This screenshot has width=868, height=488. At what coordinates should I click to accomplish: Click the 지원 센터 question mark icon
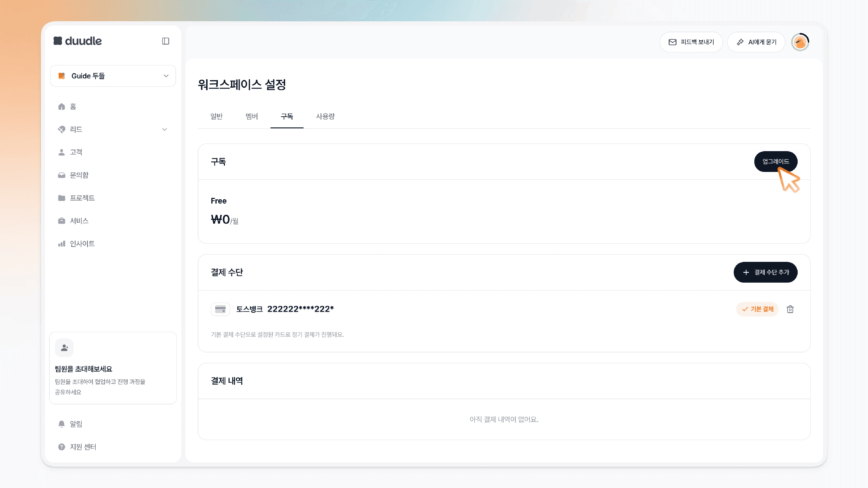point(61,447)
